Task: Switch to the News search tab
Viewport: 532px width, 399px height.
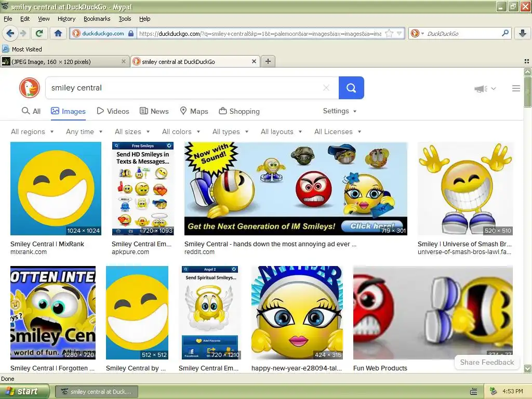Action: pos(154,111)
